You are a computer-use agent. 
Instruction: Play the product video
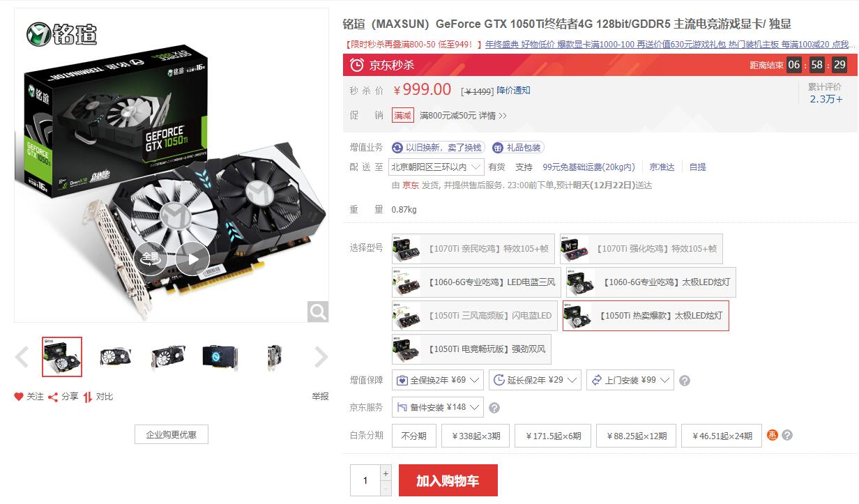pyautogui.click(x=192, y=259)
